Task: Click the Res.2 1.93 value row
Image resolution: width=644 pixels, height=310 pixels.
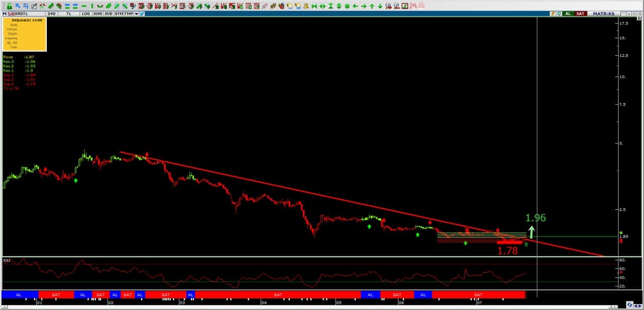Action: 19,66
